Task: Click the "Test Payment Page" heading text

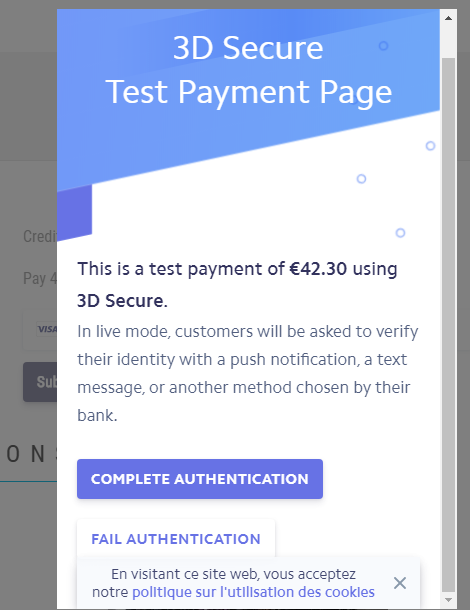Action: tap(248, 92)
